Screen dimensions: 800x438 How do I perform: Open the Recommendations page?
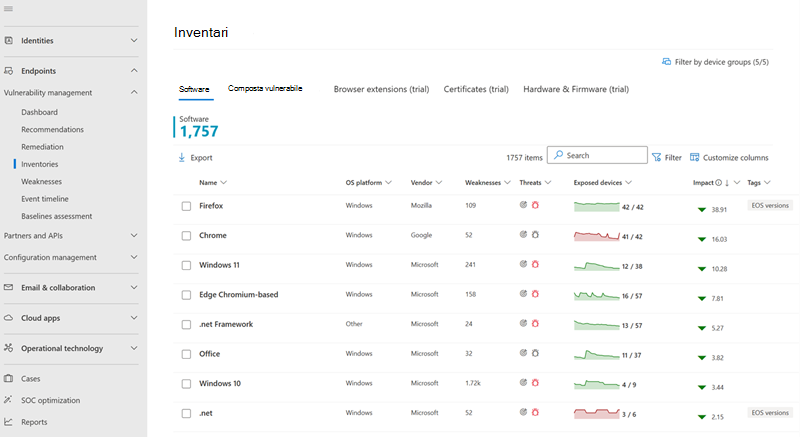[53, 130]
